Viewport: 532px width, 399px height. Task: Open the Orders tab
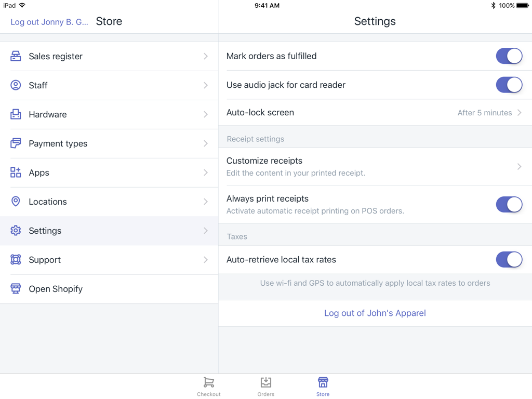pos(265,387)
